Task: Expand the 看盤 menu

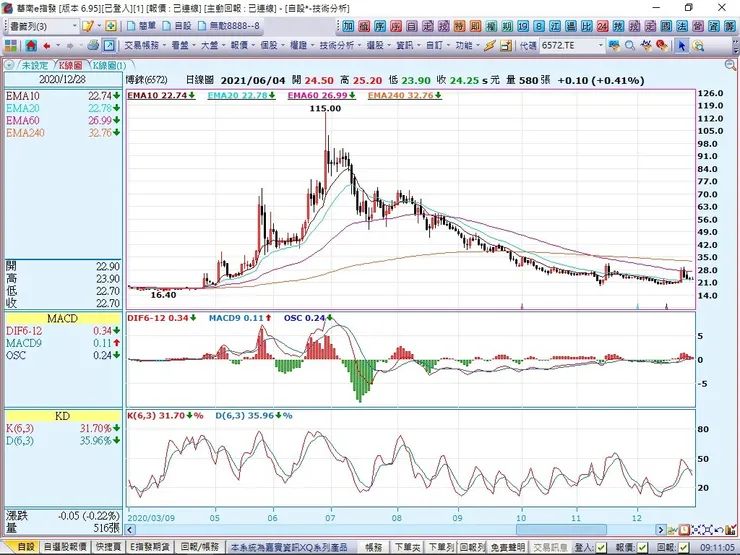Action: point(183,46)
